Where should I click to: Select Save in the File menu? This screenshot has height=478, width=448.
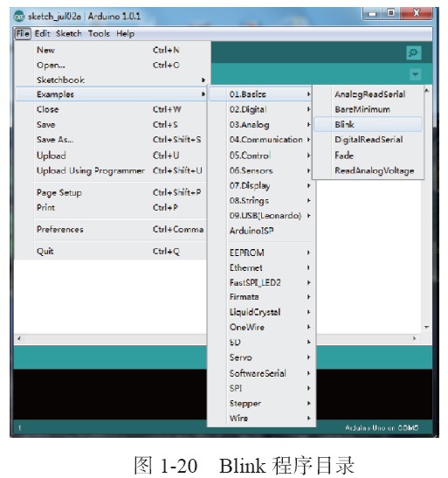[111, 125]
